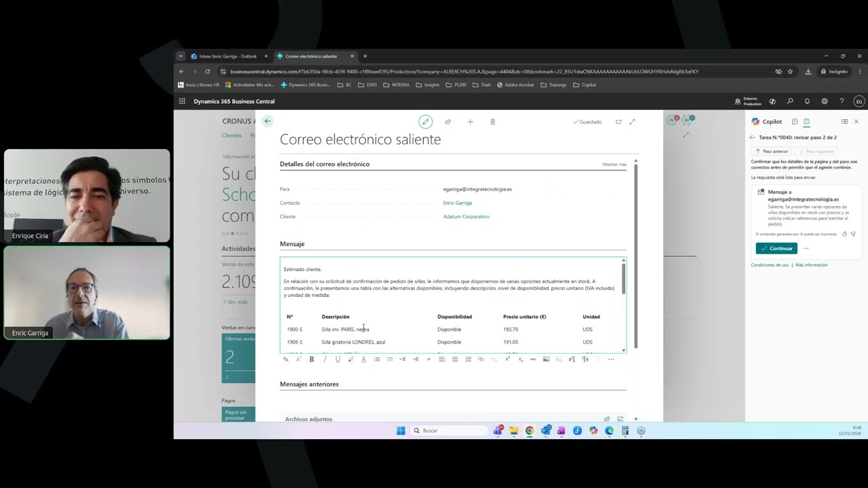The image size is (868, 488).
Task: Open the Enric Garriga contact link
Action: click(457, 203)
